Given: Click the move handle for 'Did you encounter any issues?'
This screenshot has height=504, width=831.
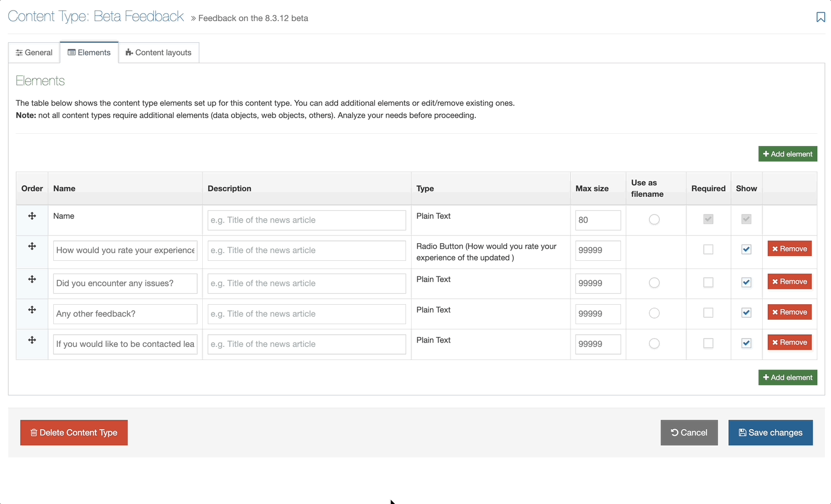Looking at the screenshot, I should click(x=32, y=279).
